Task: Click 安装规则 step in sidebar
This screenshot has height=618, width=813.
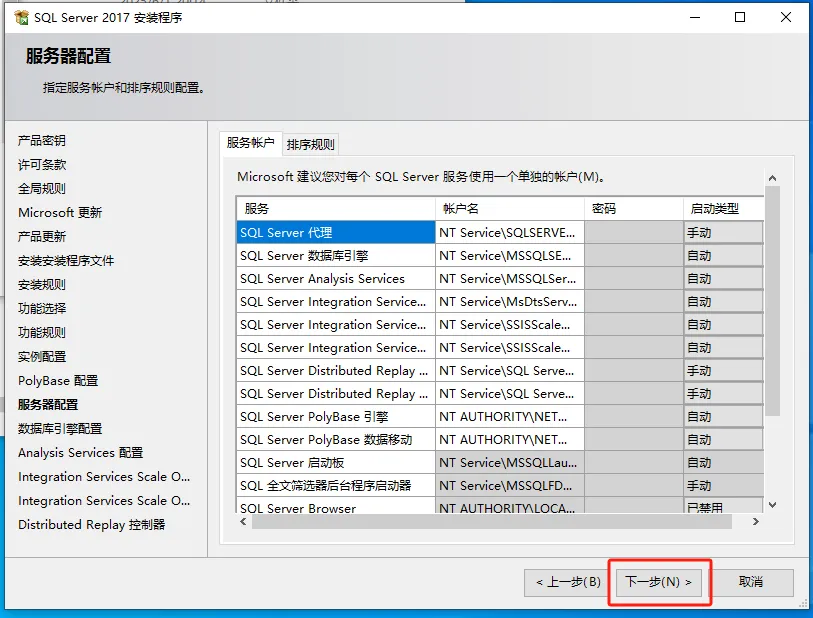Action: 42,285
